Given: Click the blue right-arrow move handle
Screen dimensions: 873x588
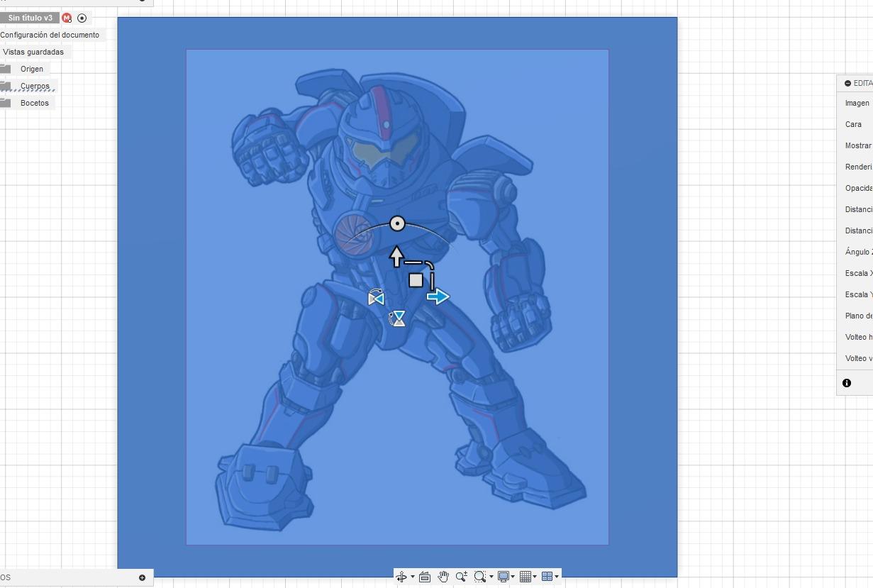Looking at the screenshot, I should (438, 296).
